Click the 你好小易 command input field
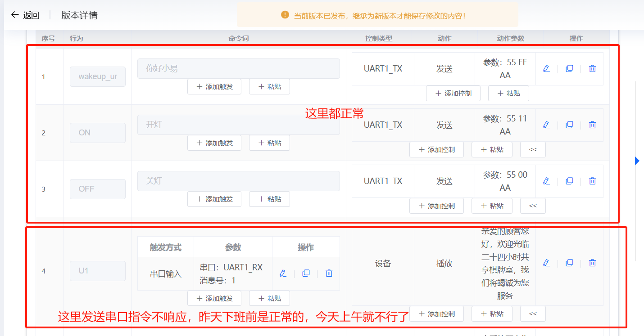The height and width of the screenshot is (336, 644). (238, 68)
